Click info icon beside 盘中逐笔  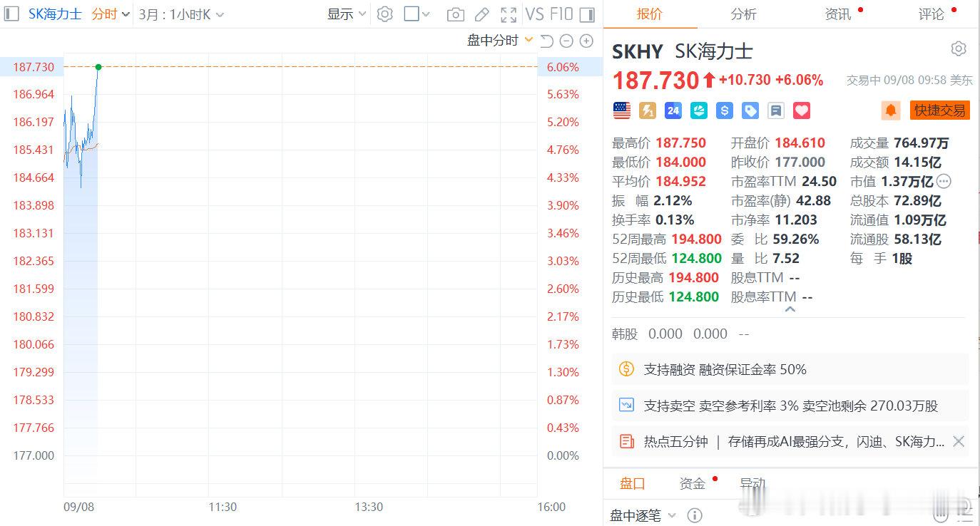coord(695,515)
